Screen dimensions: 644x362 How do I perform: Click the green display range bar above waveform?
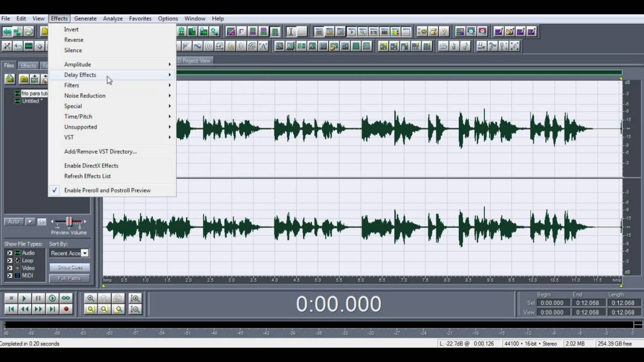click(399, 72)
